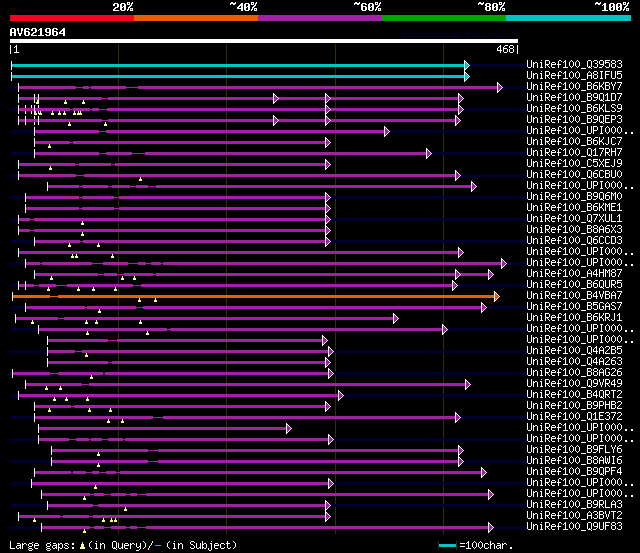
Task: Pick the UniRef100_A4HM87 hit label
Action: (574, 273)
